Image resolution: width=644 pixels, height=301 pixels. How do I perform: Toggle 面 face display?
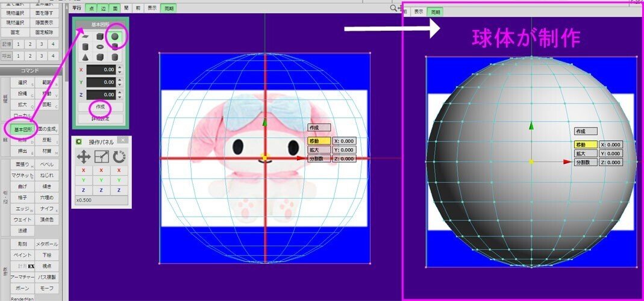(x=114, y=8)
